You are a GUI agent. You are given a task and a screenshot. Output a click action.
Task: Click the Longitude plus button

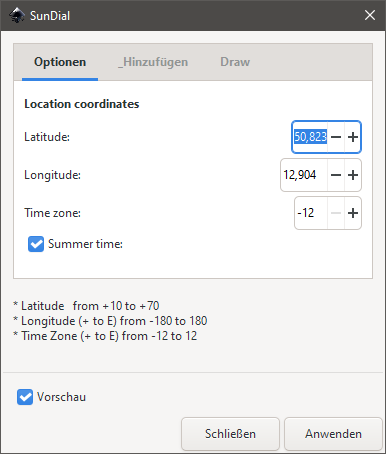353,175
